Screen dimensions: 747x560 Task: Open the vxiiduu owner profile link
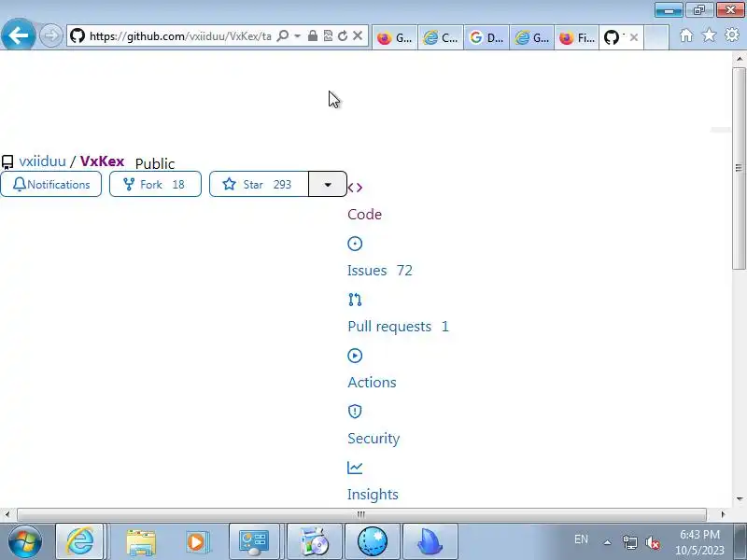click(x=42, y=161)
